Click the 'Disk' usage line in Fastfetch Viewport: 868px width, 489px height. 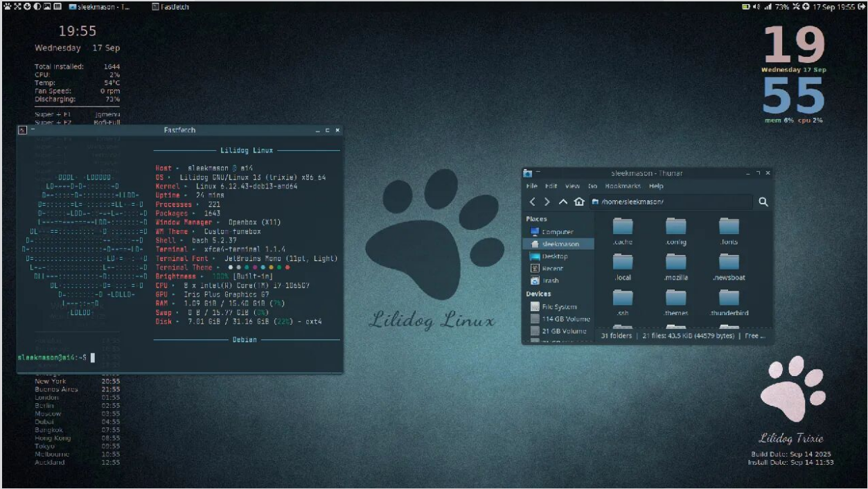[x=238, y=321]
